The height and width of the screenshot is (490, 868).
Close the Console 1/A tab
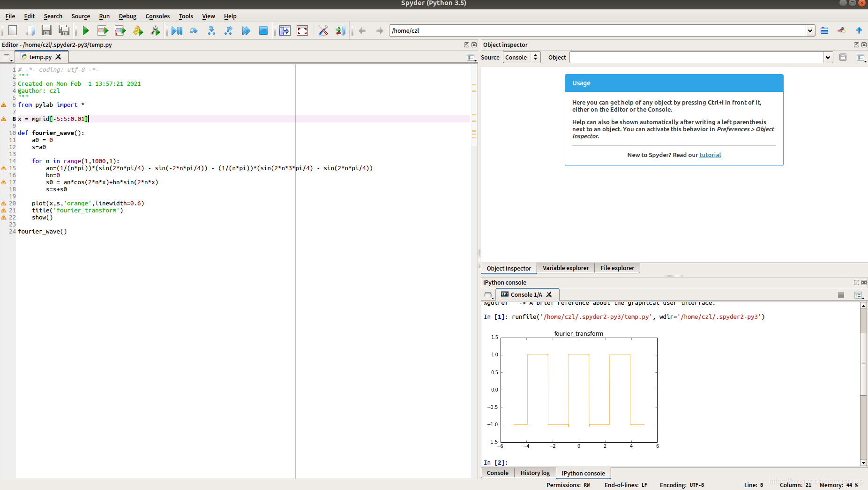click(549, 294)
